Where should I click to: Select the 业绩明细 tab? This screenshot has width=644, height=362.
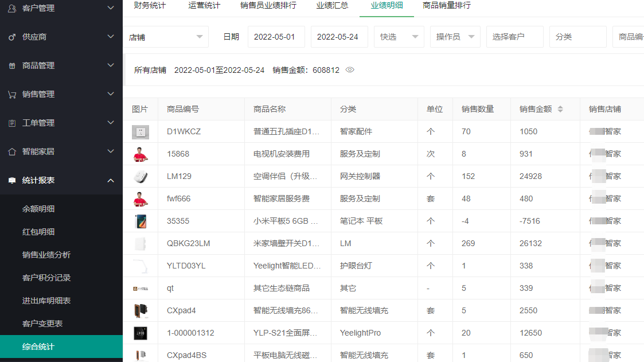coord(387,6)
